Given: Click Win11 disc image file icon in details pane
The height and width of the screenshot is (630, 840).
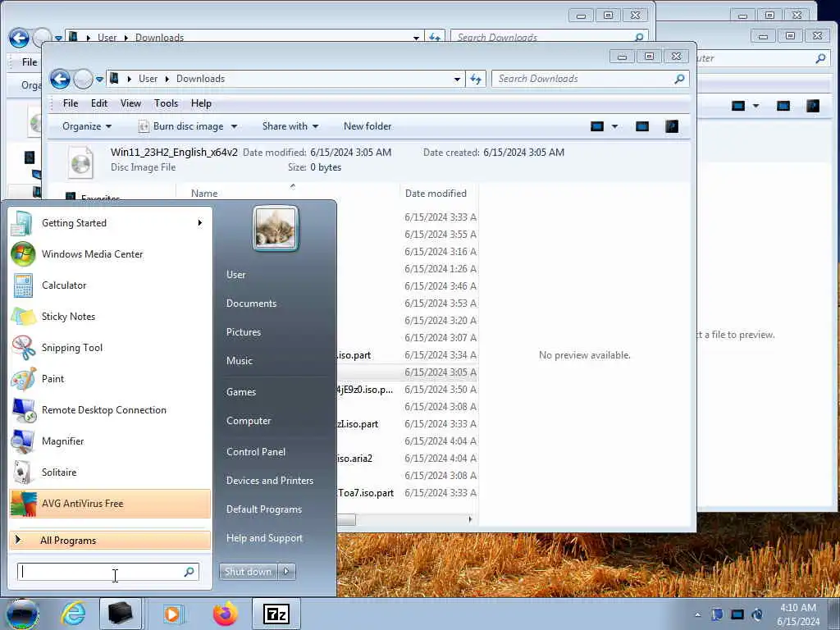Looking at the screenshot, I should pos(81,162).
